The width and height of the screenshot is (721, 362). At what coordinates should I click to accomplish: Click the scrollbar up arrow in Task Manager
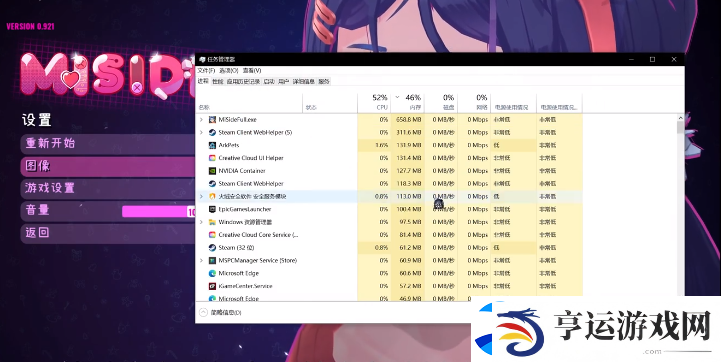pos(680,118)
